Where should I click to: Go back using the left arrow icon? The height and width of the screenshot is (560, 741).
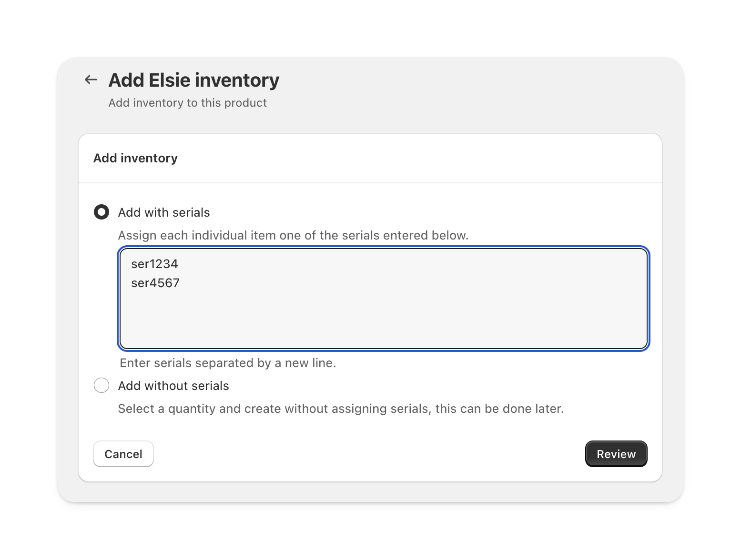coord(91,80)
